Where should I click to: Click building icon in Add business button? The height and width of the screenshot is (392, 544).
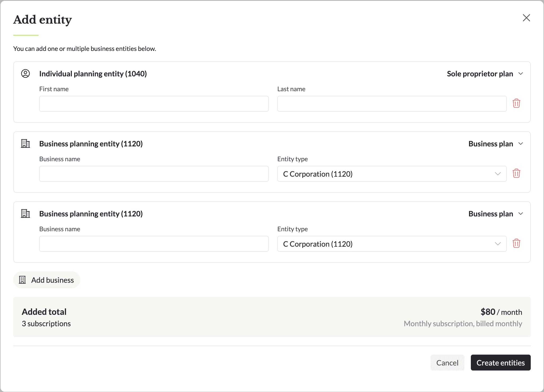pyautogui.click(x=23, y=280)
